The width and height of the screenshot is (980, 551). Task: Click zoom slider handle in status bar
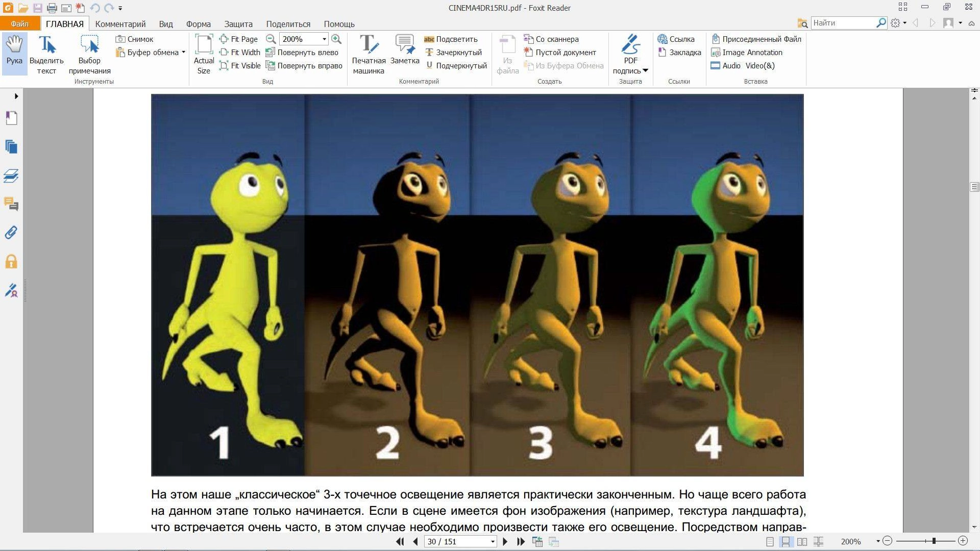[x=934, y=541]
